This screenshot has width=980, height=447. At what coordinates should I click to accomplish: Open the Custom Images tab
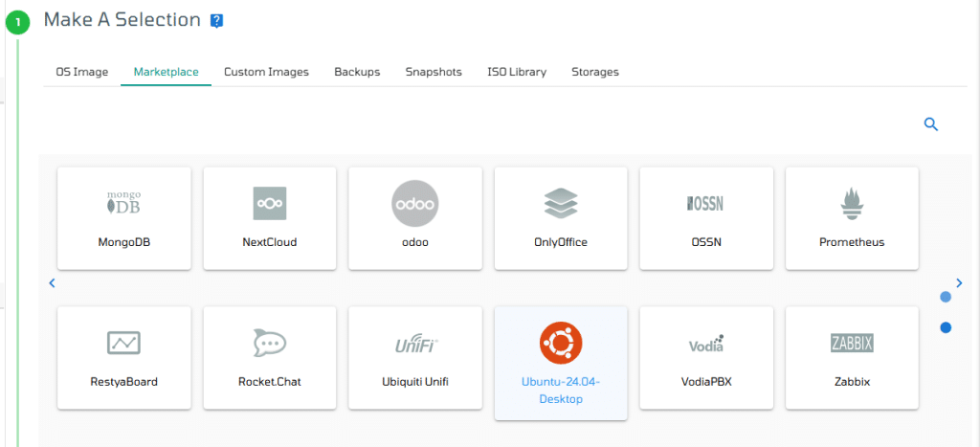pos(266,72)
